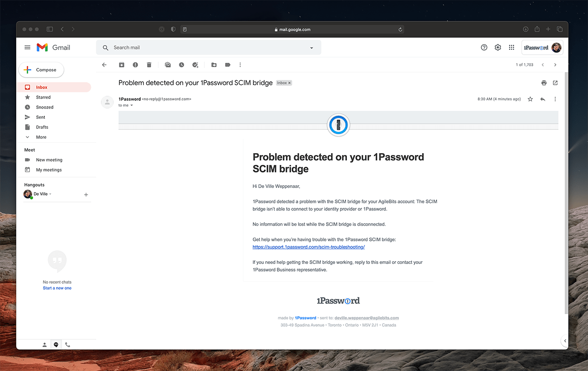Screen dimensions: 588x371
Task: Add a new Hangouts conversation plus
Action: click(86, 195)
